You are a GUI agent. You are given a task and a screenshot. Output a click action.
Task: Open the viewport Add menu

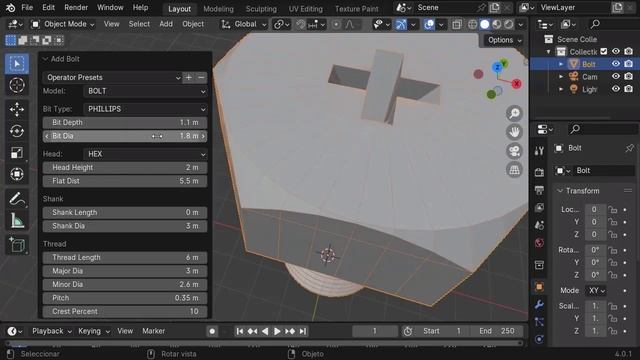pos(166,24)
